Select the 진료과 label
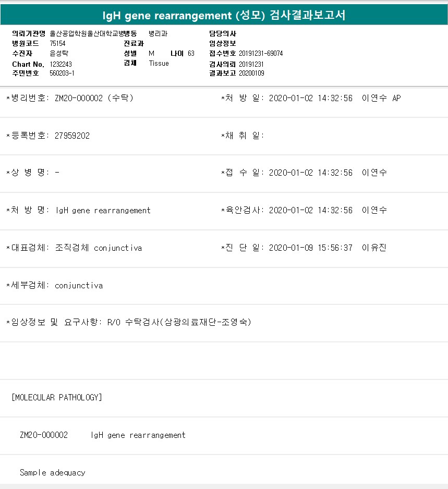 (134, 43)
